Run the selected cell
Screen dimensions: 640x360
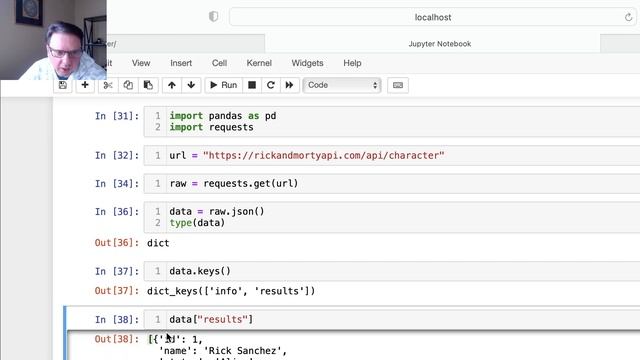tap(223, 85)
